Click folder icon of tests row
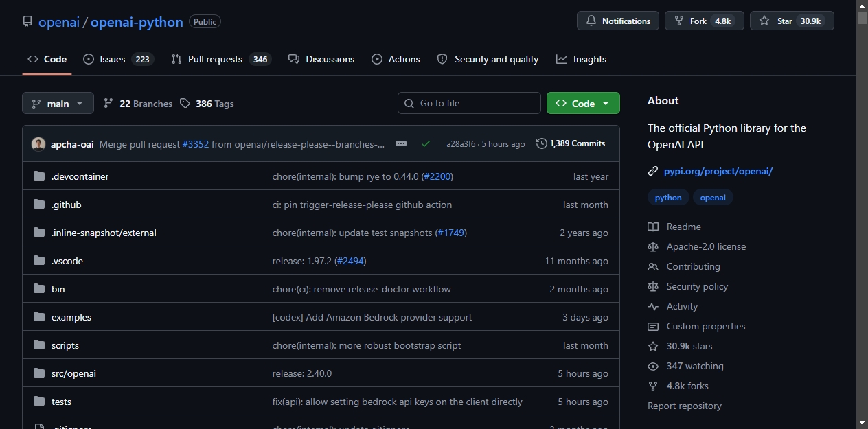The height and width of the screenshot is (429, 868). pos(38,402)
